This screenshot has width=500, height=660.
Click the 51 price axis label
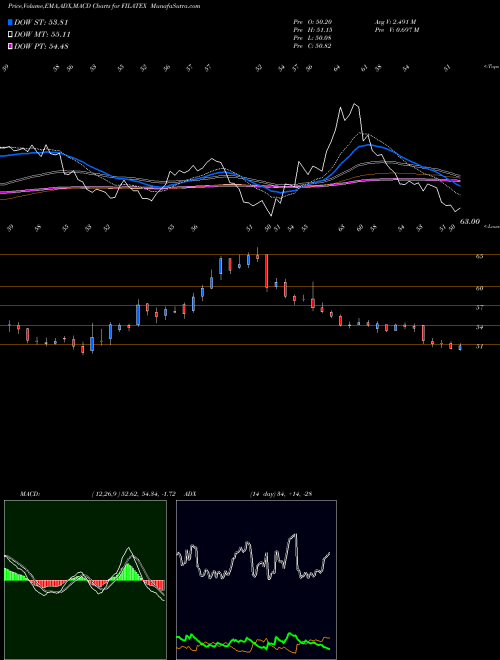point(479,346)
